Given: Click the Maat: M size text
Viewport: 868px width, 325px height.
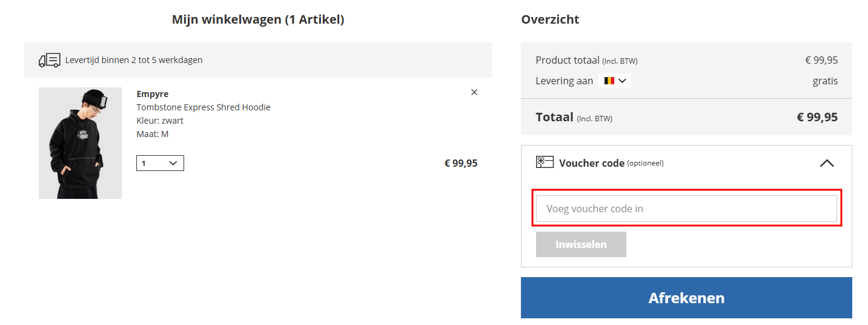Looking at the screenshot, I should click(153, 134).
